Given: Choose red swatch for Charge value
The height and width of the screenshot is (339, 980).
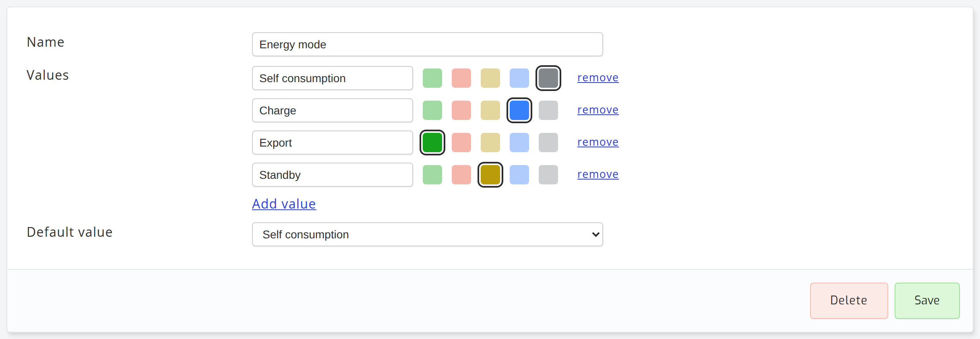Looking at the screenshot, I should tap(461, 110).
